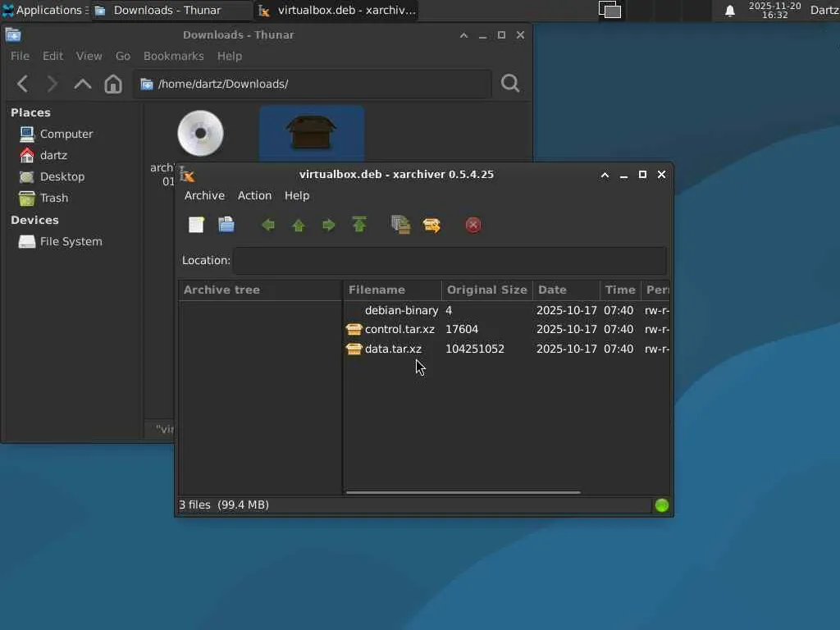Open File System under Devices
This screenshot has height=630, width=840.
point(60,242)
